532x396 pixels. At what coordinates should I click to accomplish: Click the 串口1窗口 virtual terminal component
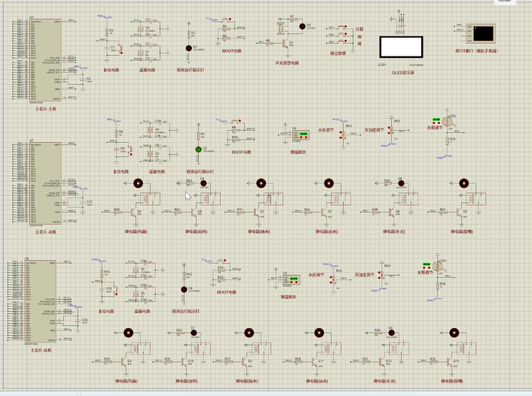481,33
